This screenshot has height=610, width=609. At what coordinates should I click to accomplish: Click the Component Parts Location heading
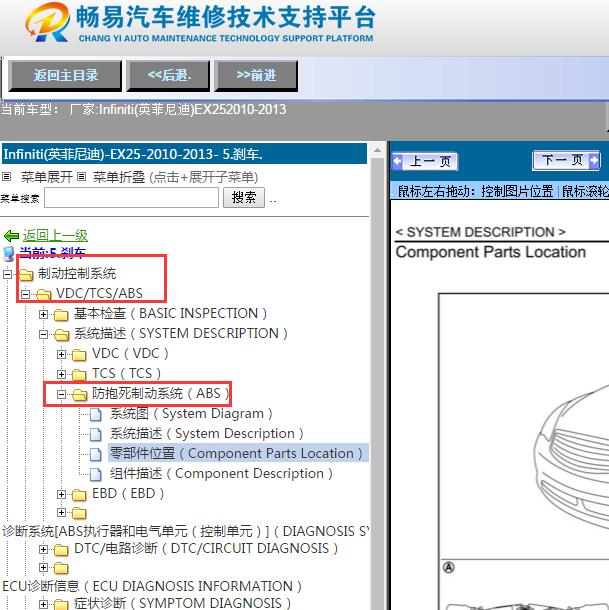click(491, 252)
